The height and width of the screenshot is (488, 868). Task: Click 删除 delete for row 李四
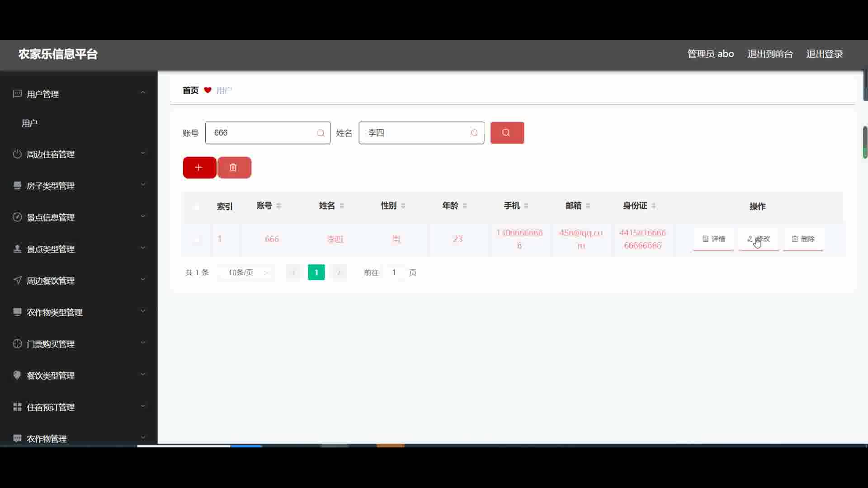pyautogui.click(x=803, y=239)
